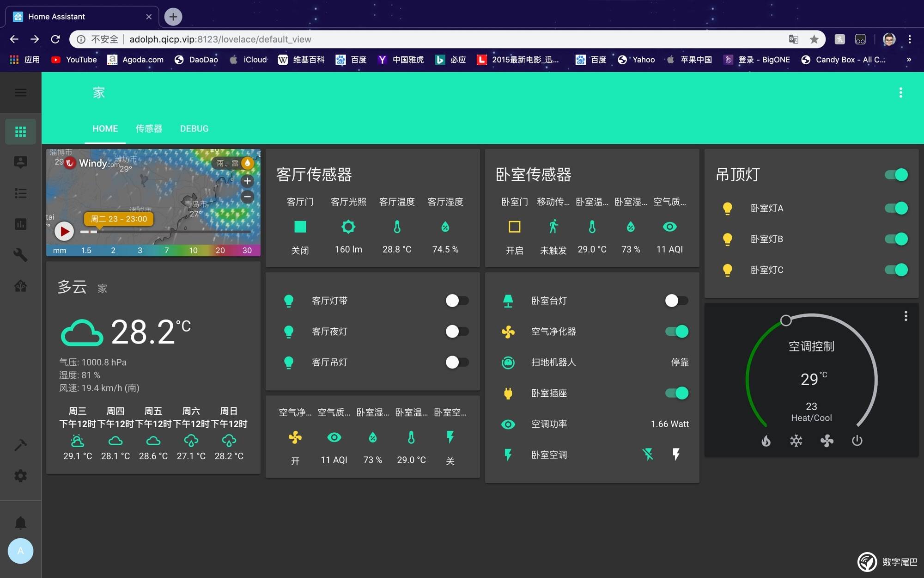Switch to the 传感器 tab
Viewport: 924px width, 578px height.
[x=149, y=129]
